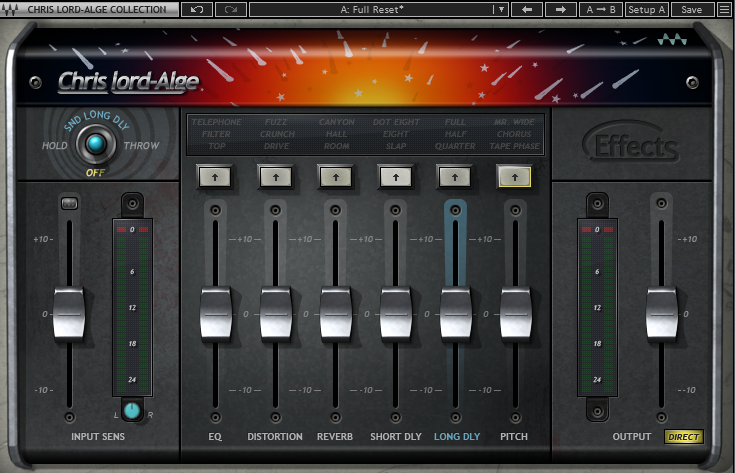Screen dimensions: 735x473
Task: Copy settings with A to B button
Action: [602, 10]
